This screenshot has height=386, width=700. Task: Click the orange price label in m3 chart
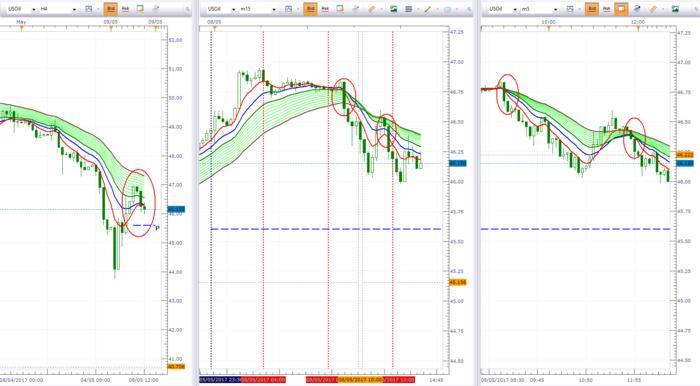click(685, 154)
